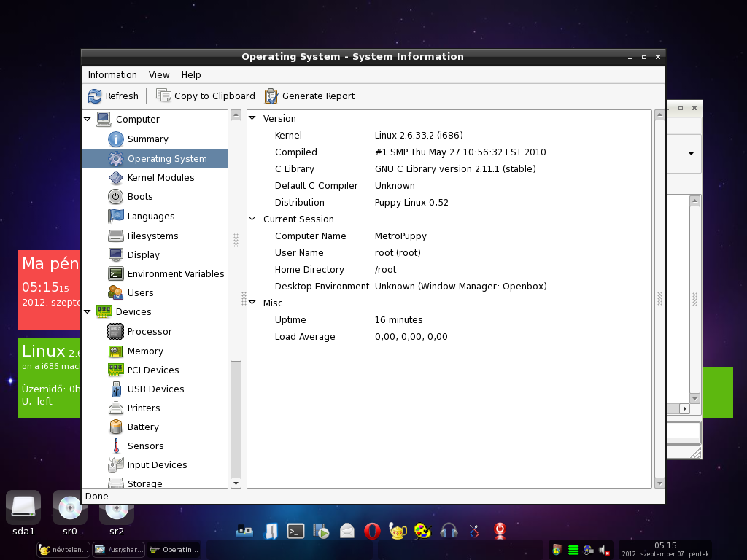Click the sidebar scroll-down arrow
This screenshot has width=747, height=560.
click(236, 483)
